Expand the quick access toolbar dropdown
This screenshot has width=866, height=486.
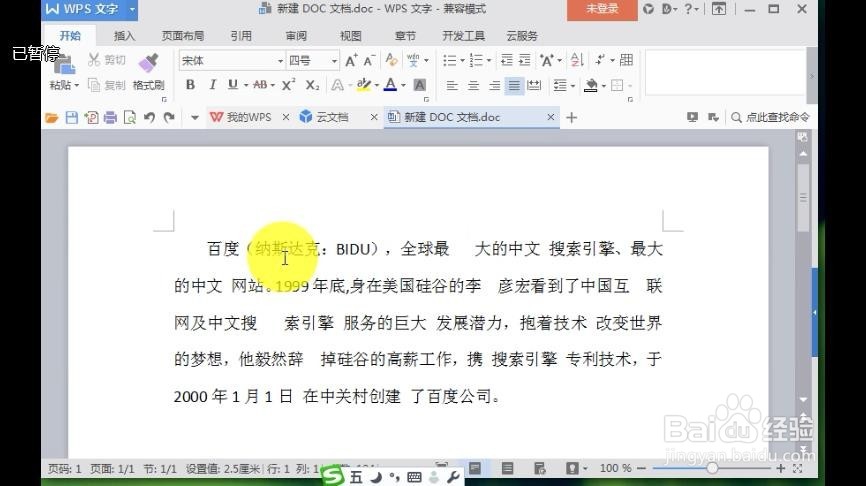click(194, 118)
